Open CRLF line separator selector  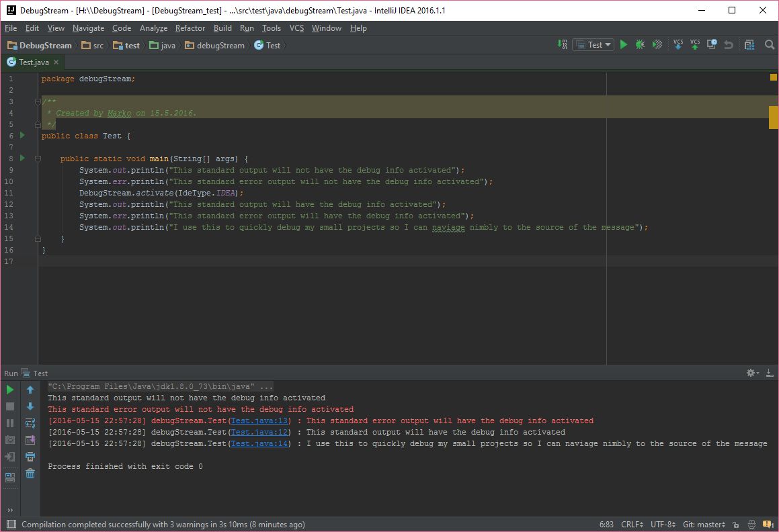[632, 525]
